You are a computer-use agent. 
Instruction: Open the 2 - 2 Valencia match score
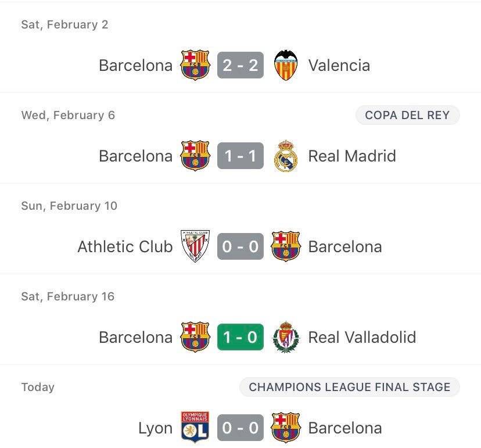tap(240, 65)
